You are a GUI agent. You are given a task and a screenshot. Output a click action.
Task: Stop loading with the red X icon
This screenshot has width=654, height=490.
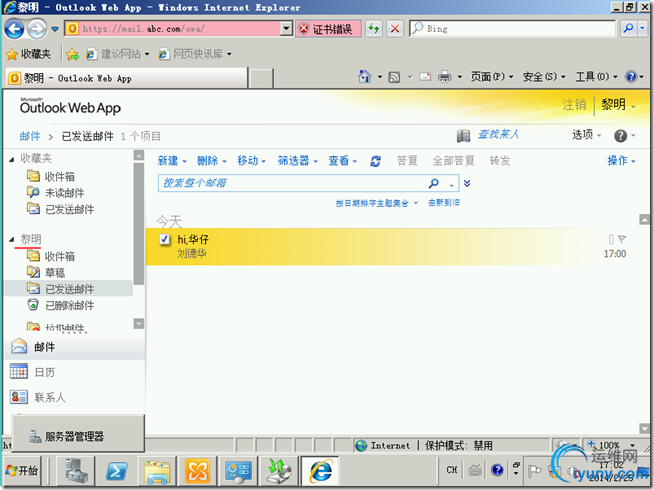395,29
